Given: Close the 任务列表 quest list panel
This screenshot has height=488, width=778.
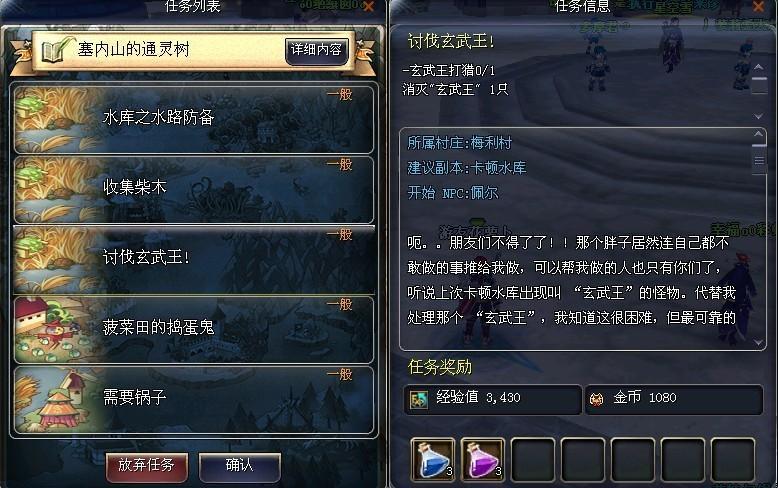Looking at the screenshot, I should tap(369, 6).
